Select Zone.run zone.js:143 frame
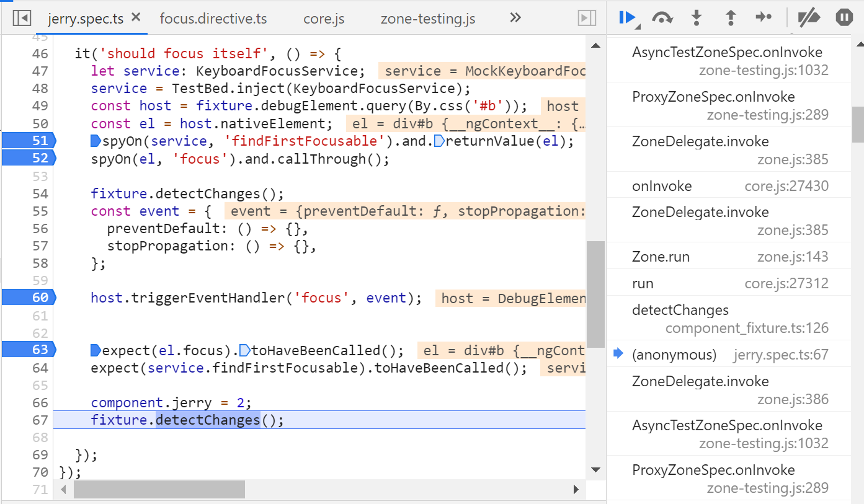 [x=729, y=257]
